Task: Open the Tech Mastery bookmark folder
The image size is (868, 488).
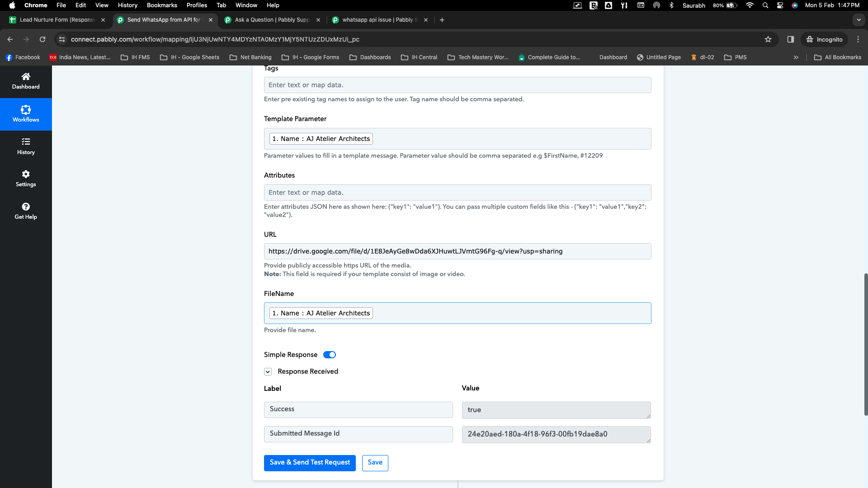Action: (478, 57)
